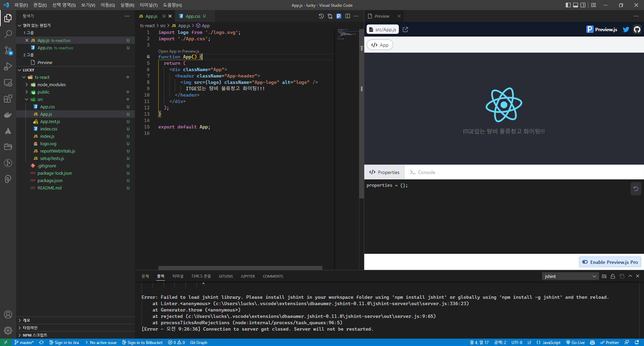Expand the Timeline section (타임라인)
The width and height of the screenshot is (644, 346).
pyautogui.click(x=75, y=328)
